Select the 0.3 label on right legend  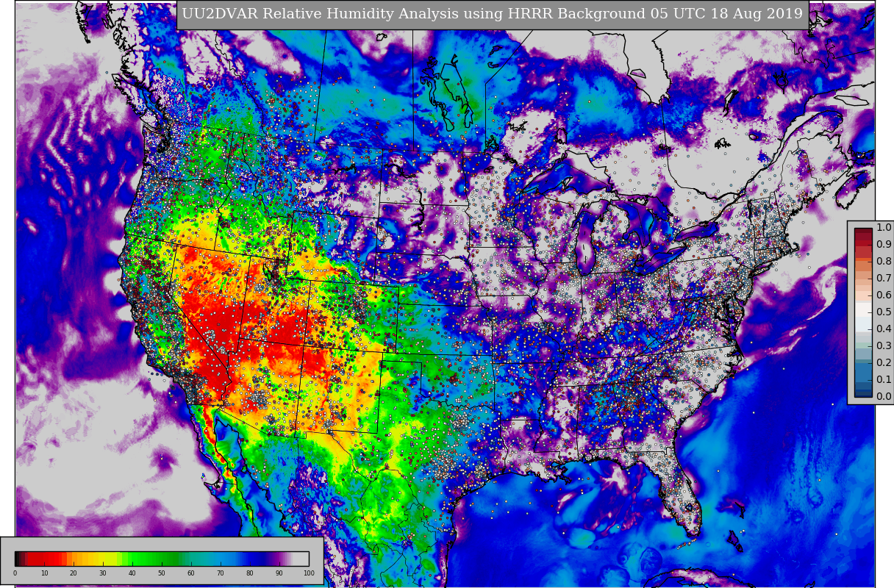884,346
